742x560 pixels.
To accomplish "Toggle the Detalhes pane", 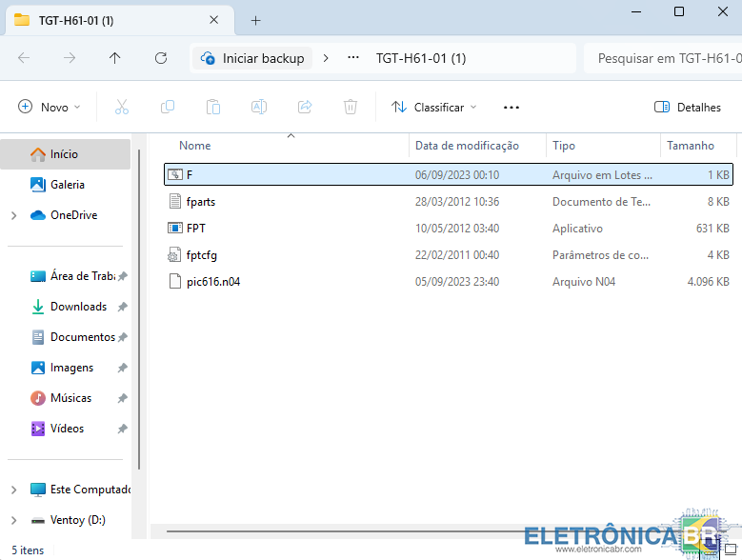I will pos(688,108).
